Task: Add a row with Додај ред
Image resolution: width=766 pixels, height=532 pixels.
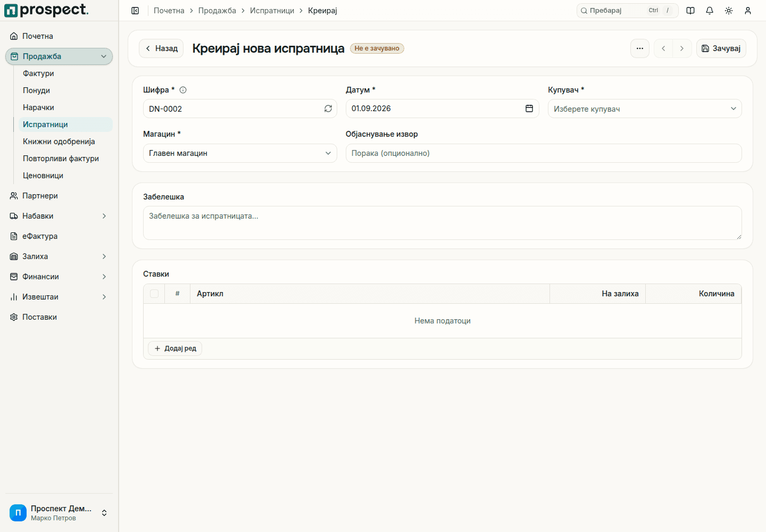Action: click(175, 348)
